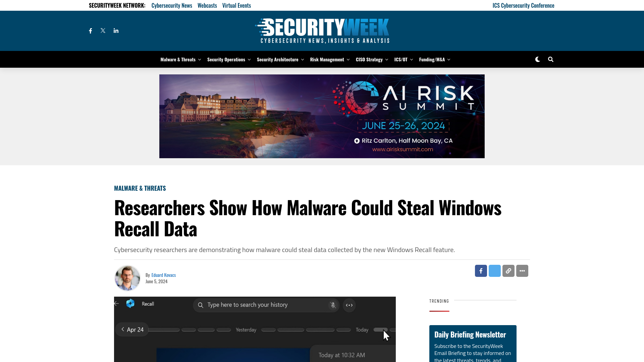Click the Eduard Kovacs author link
This screenshot has height=362, width=644.
164,275
